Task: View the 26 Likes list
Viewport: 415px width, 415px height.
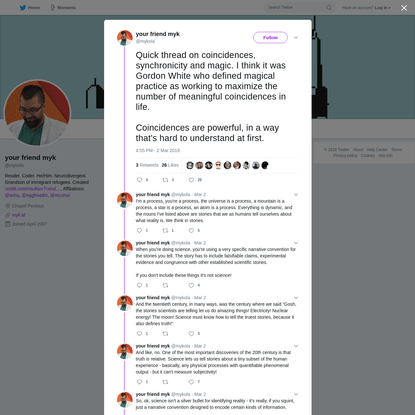Action: [x=170, y=165]
